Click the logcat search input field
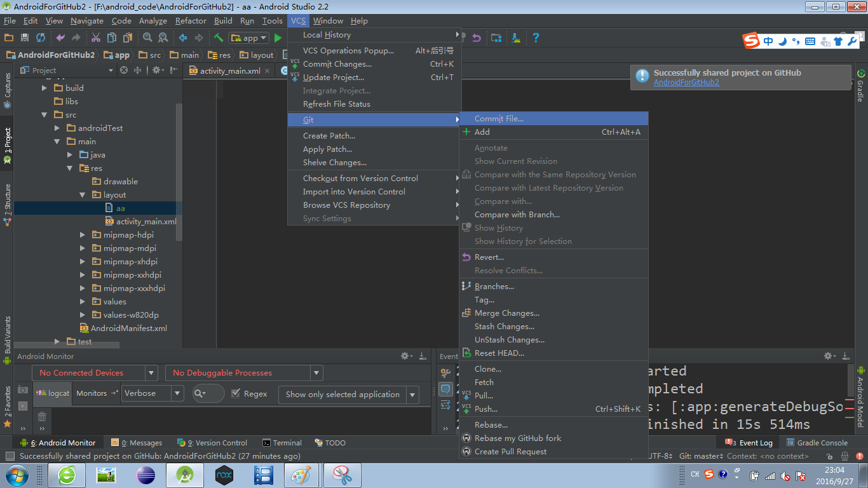Screen dimensions: 868x488 pos(208,394)
